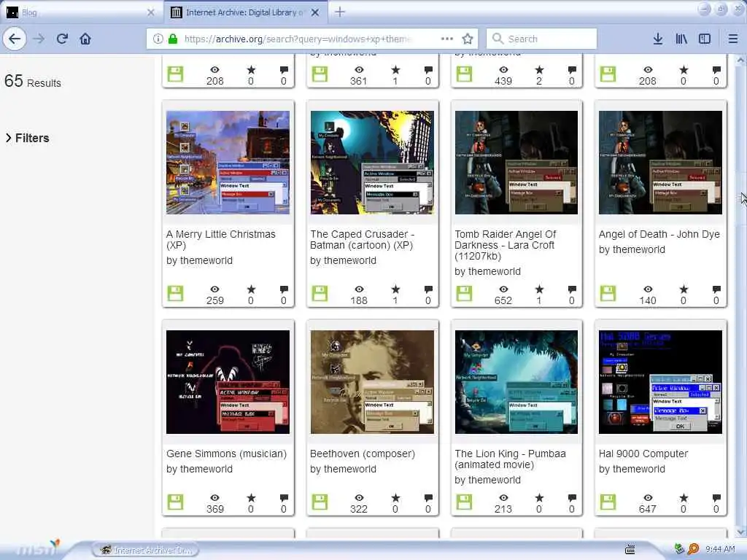Screen dimensions: 747x560
Task: Open page actions three-dot menu
Action: tap(447, 39)
